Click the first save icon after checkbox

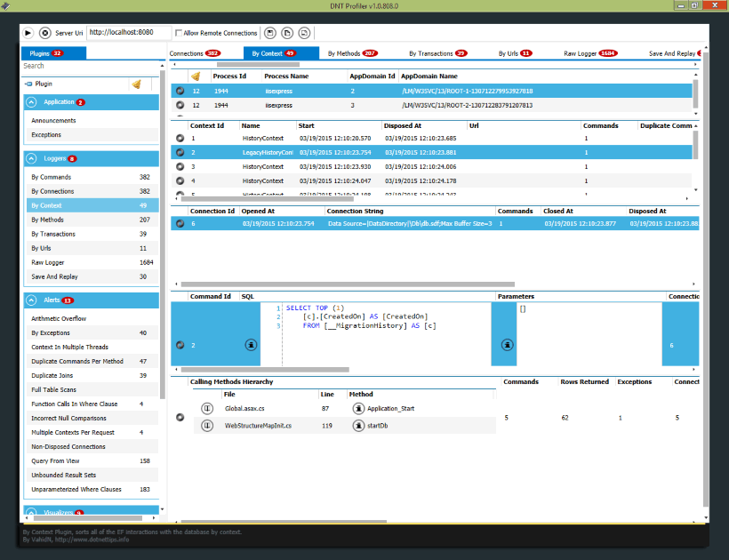click(x=270, y=33)
